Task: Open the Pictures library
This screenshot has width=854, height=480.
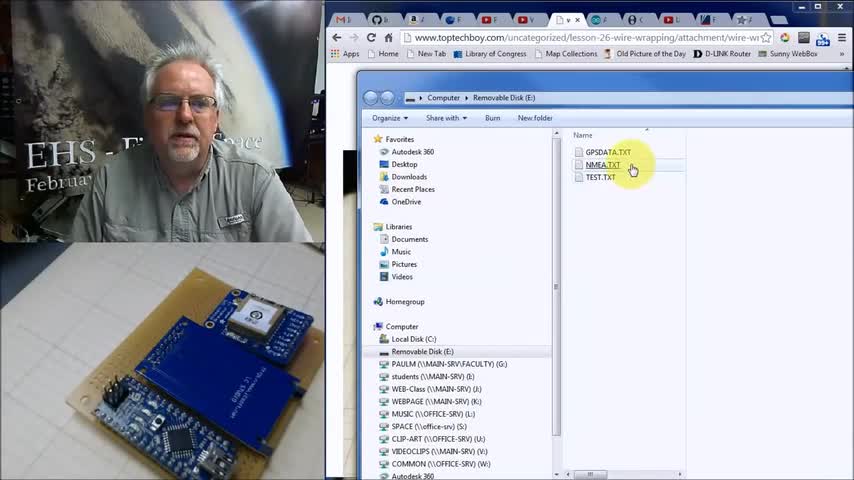Action: pos(404,265)
